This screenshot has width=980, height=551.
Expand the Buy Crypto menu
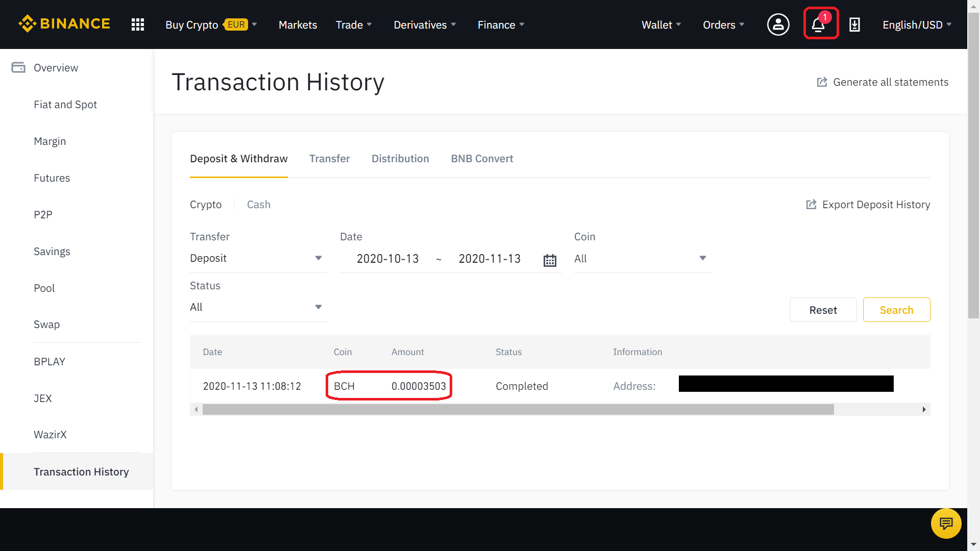(x=211, y=24)
